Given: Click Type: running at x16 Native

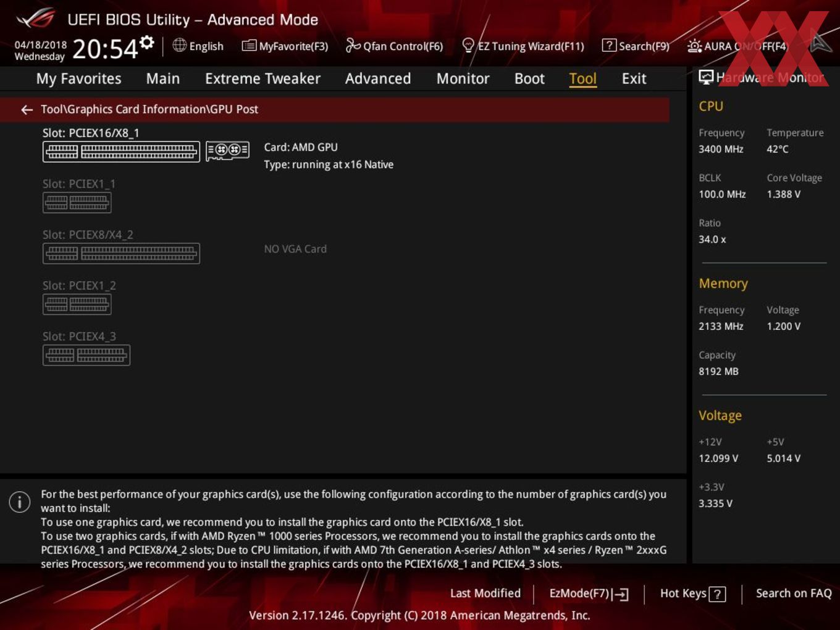Looking at the screenshot, I should point(329,164).
